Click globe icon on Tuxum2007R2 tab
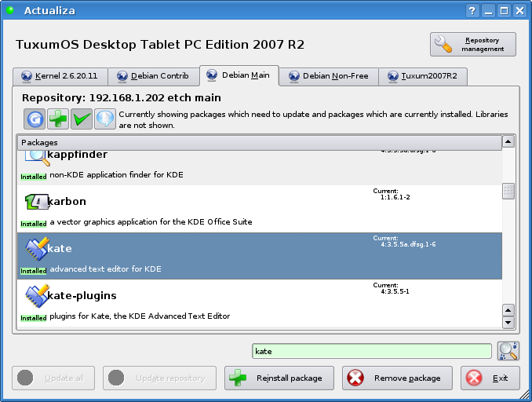Screen dimensions: 532x402 coord(393,76)
